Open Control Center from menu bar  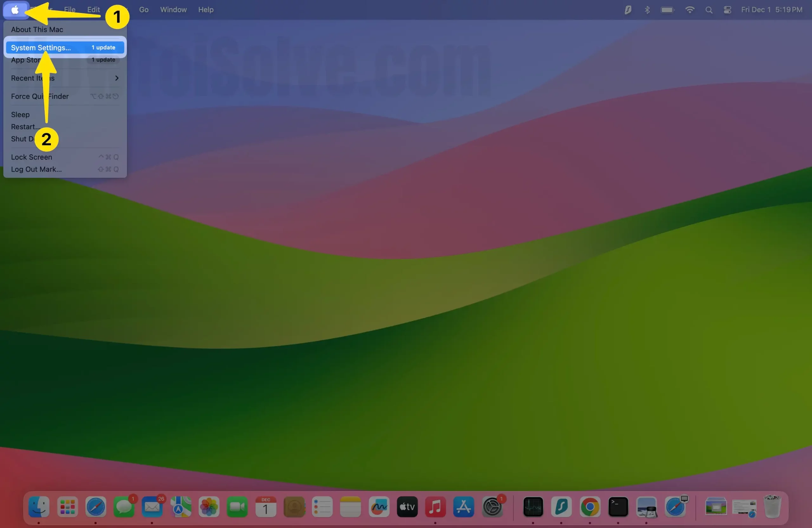pos(727,10)
